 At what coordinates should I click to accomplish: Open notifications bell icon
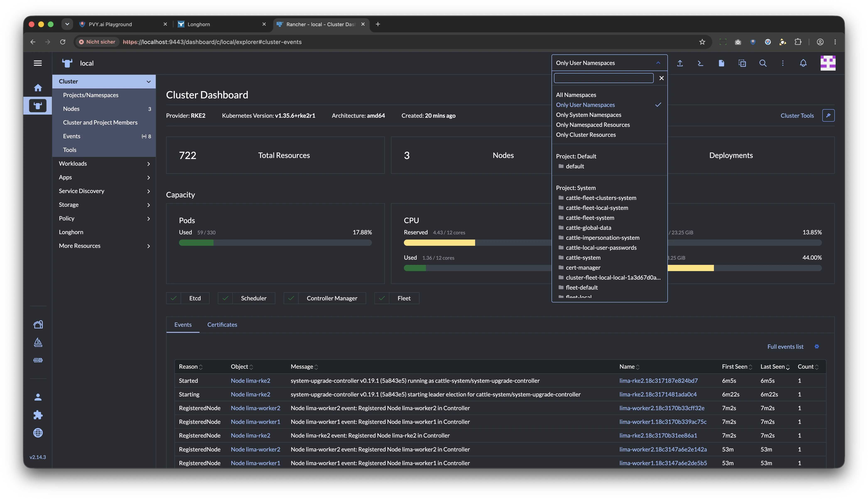[x=803, y=63]
